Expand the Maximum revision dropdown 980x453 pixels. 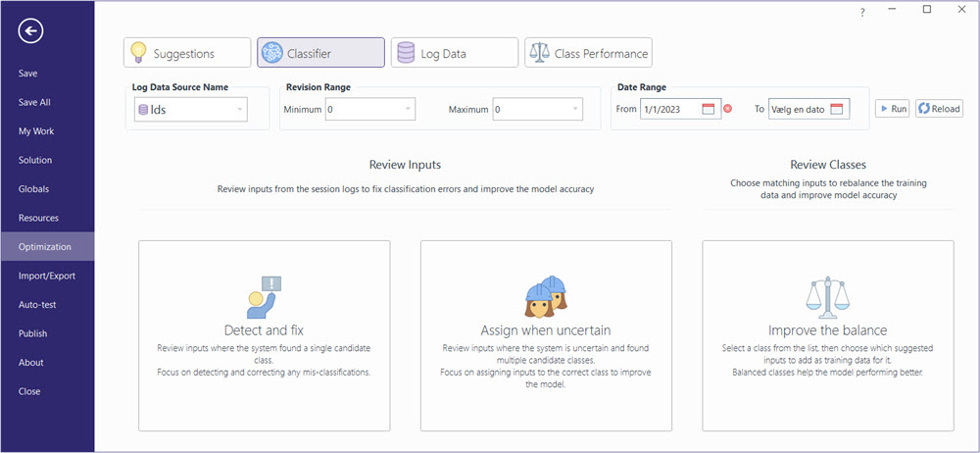[574, 110]
